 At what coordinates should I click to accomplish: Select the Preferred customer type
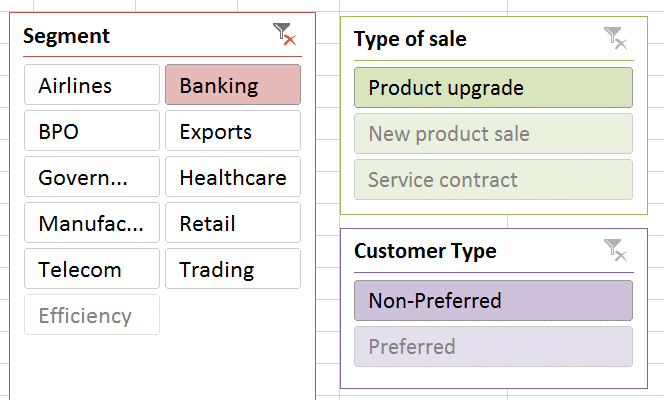(x=494, y=347)
